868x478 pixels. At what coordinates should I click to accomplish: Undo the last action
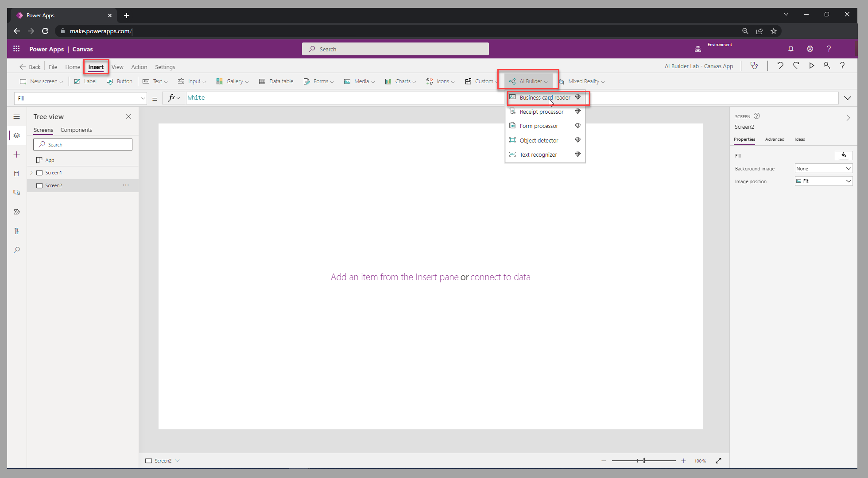pos(780,66)
